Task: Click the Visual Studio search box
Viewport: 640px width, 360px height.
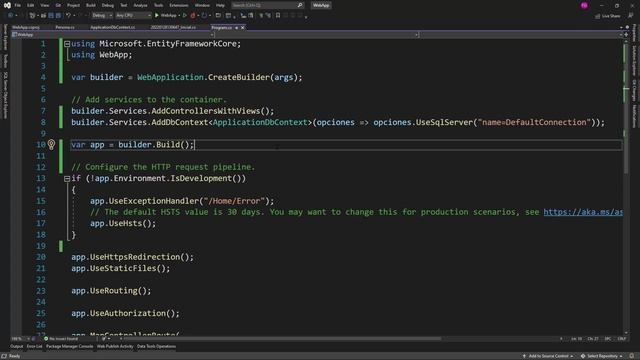Action: 267,5
